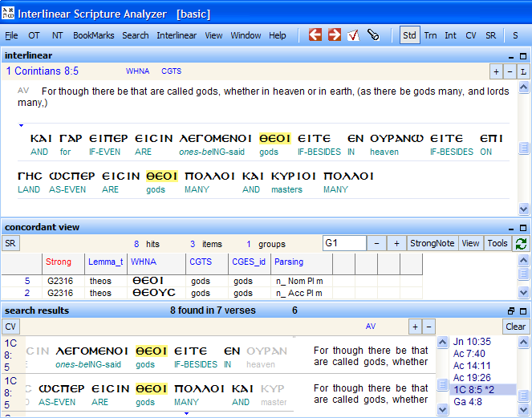This screenshot has height=418, width=532.
Task: Toggle the Int view mode
Action: tap(451, 35)
